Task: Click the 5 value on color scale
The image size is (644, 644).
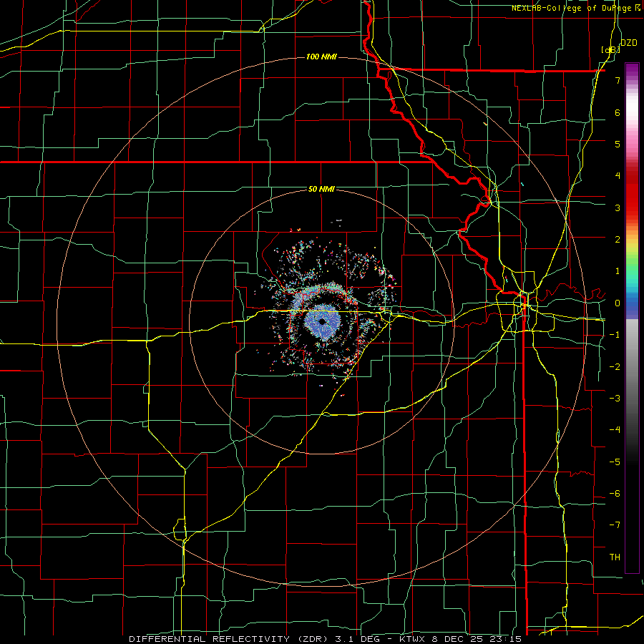Action: click(x=618, y=144)
